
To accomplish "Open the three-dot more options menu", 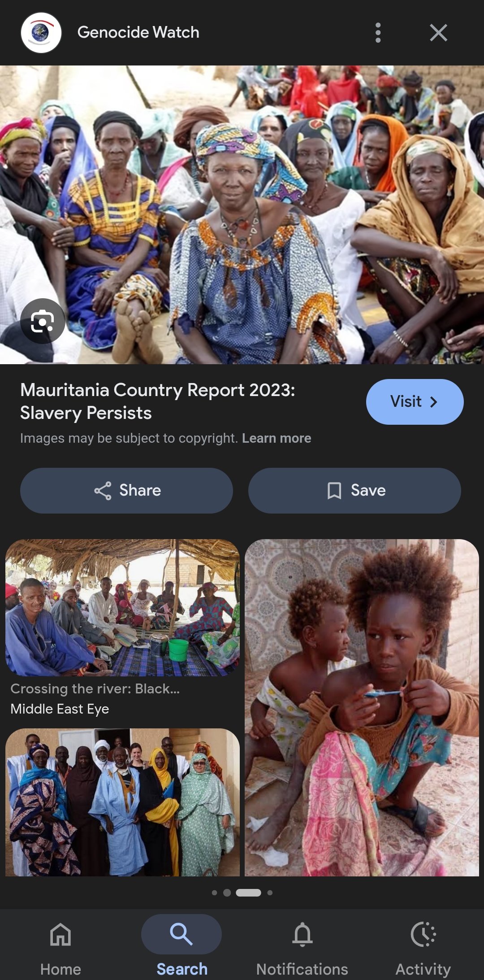I will tap(378, 33).
